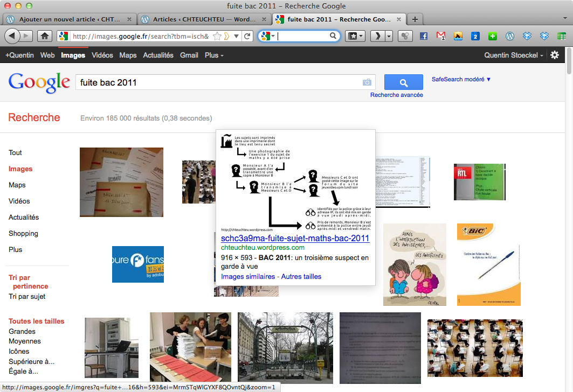Open the search engine selector dropdown
Screen dimensions: 573x392
tap(268, 36)
